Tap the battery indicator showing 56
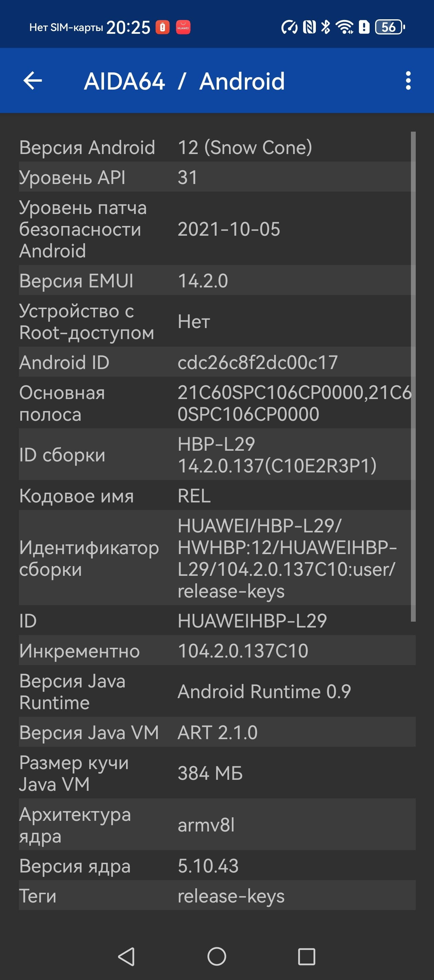434x980 pixels. pyautogui.click(x=390, y=27)
